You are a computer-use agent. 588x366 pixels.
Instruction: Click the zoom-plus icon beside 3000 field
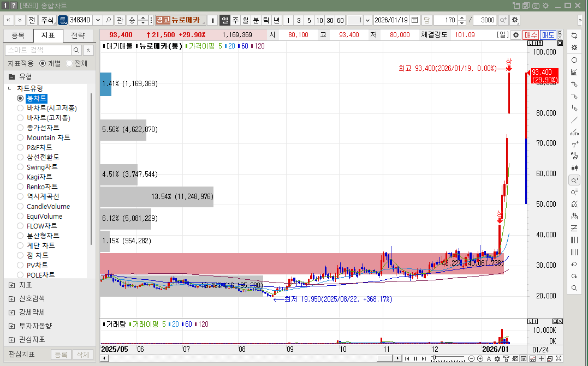click(x=503, y=20)
